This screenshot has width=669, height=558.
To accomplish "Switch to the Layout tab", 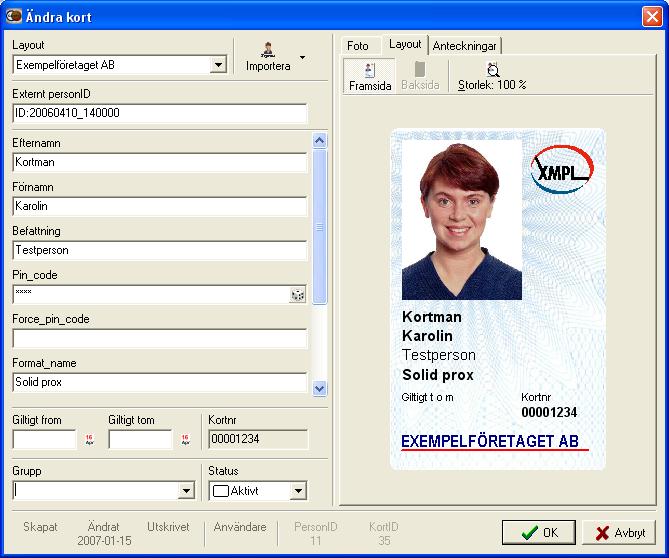I will [405, 44].
